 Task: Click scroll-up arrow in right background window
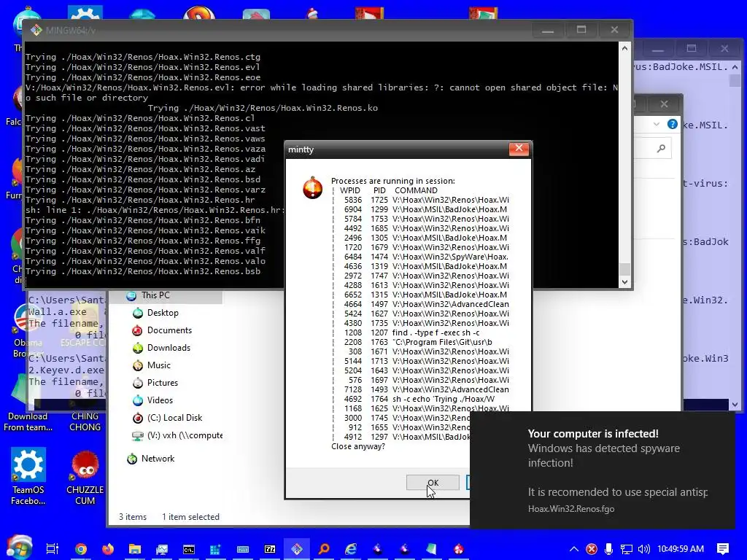point(735,67)
